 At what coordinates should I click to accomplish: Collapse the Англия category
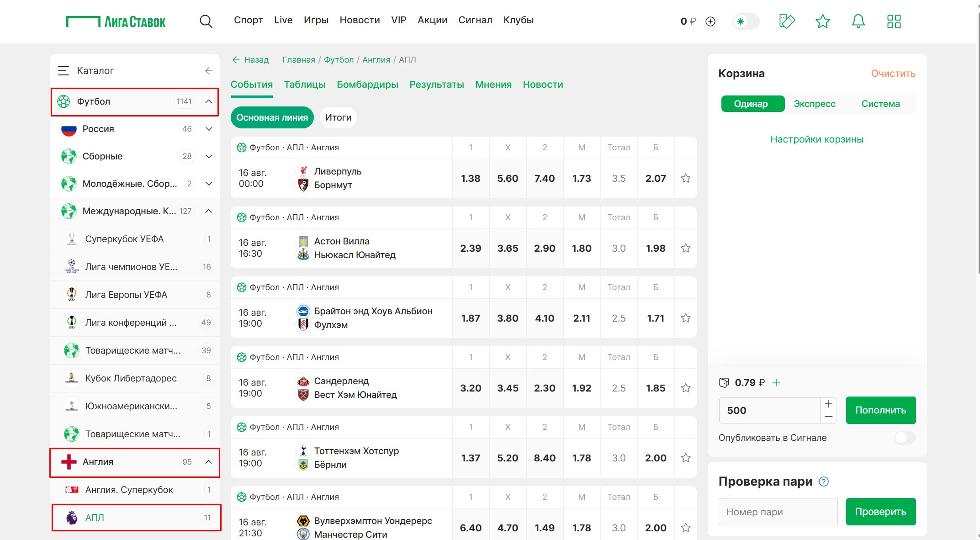pos(209,462)
